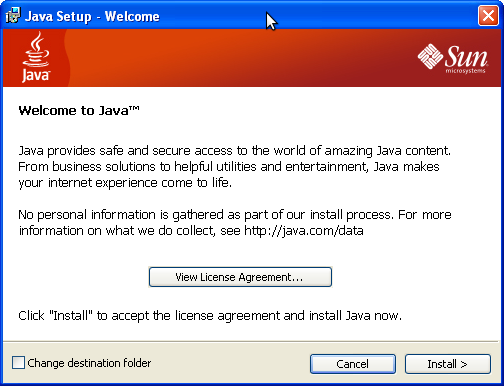Screen dimensions: 504x386
Task: Open View License Agreement
Action: coord(240,277)
